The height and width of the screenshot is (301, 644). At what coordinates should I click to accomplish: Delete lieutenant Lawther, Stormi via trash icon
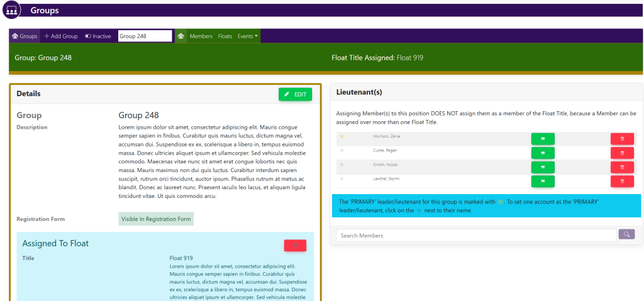(x=621, y=181)
